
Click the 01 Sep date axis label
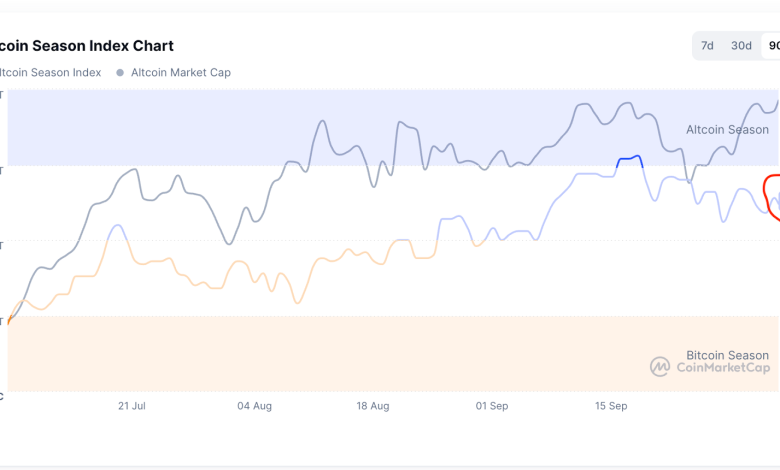point(492,406)
